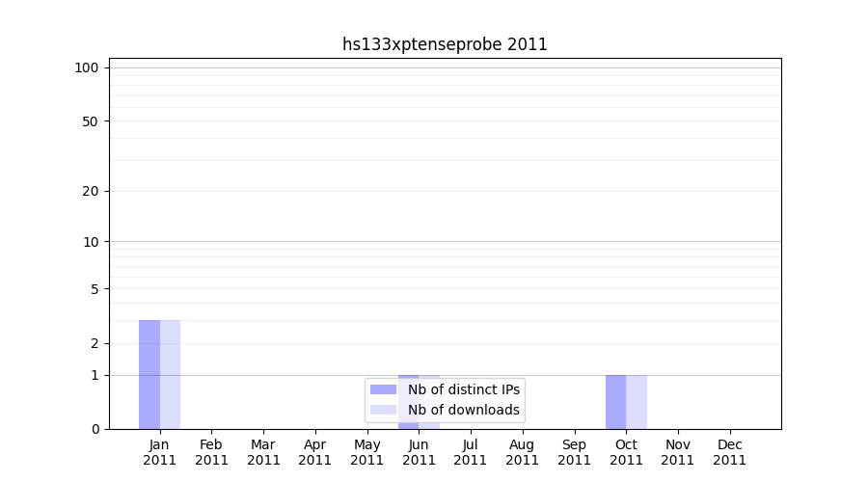The width and height of the screenshot is (868, 482).
Task: Select the Apr 2011 x-axis label
Action: click(x=315, y=452)
